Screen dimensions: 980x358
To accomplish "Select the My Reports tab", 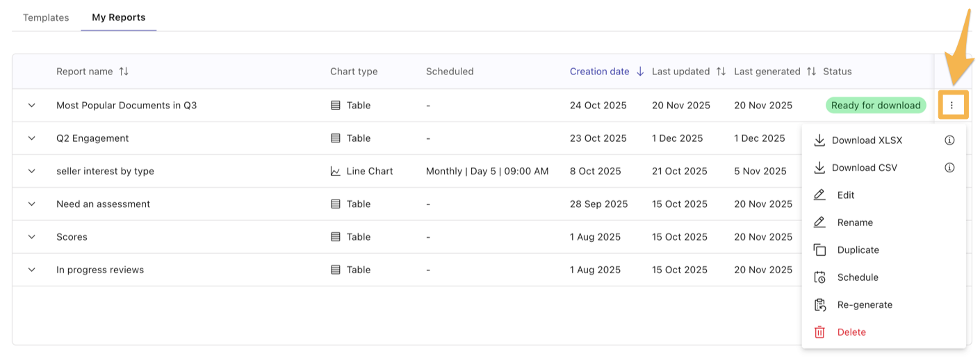I will click(118, 17).
